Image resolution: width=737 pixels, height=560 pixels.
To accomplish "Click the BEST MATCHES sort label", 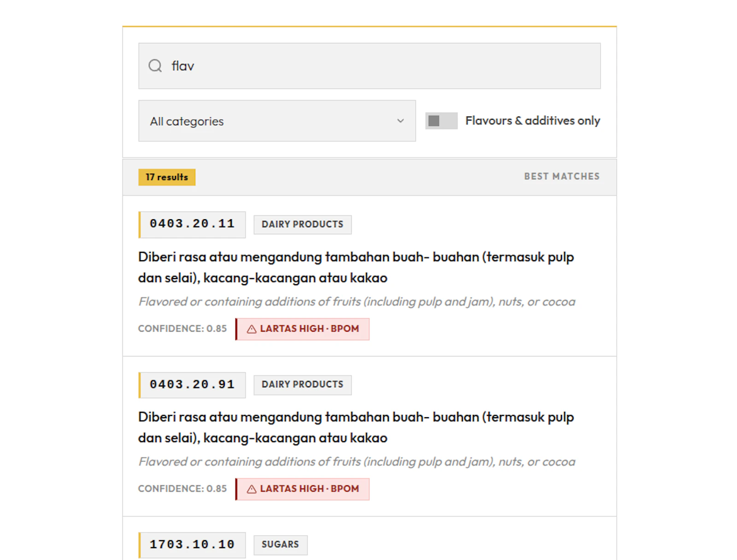I will 562,176.
